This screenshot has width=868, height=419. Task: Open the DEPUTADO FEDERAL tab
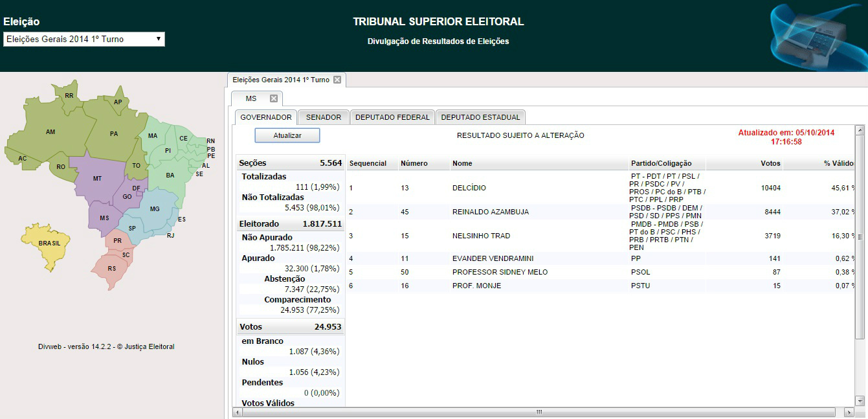pyautogui.click(x=392, y=117)
